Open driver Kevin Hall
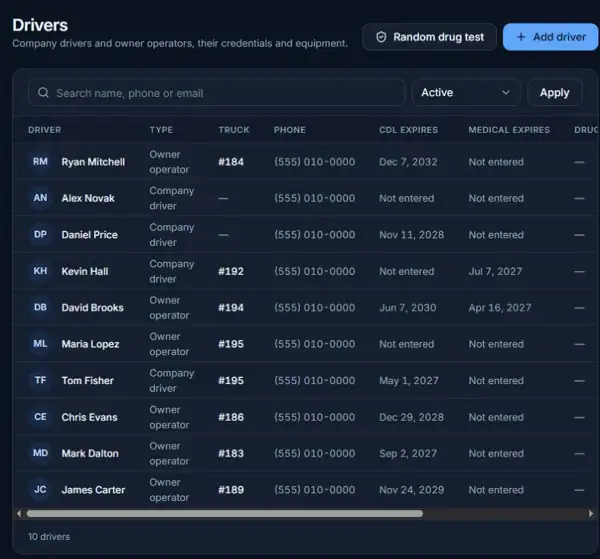This screenshot has width=600, height=559. pyautogui.click(x=85, y=271)
